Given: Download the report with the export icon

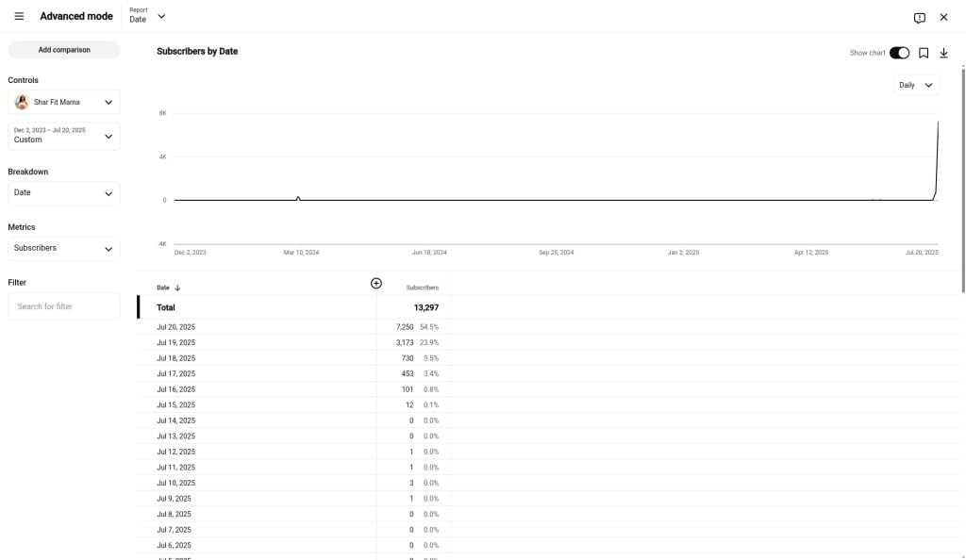Looking at the screenshot, I should point(943,53).
